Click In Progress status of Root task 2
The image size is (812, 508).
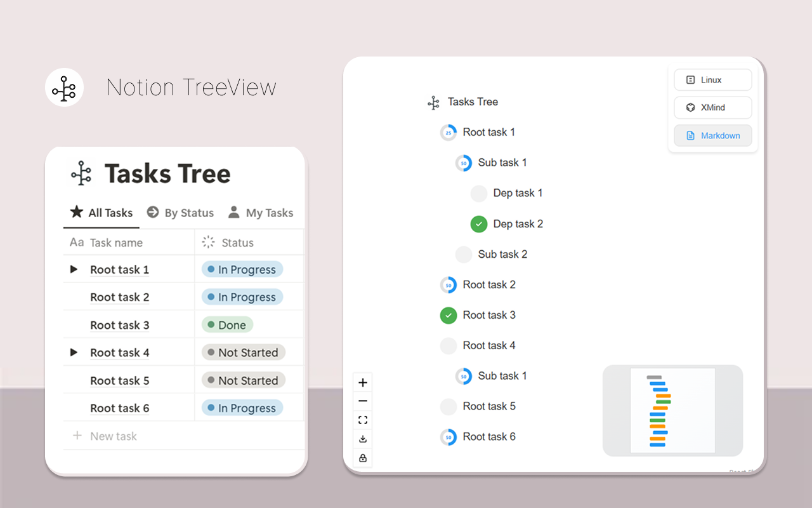[x=242, y=297]
